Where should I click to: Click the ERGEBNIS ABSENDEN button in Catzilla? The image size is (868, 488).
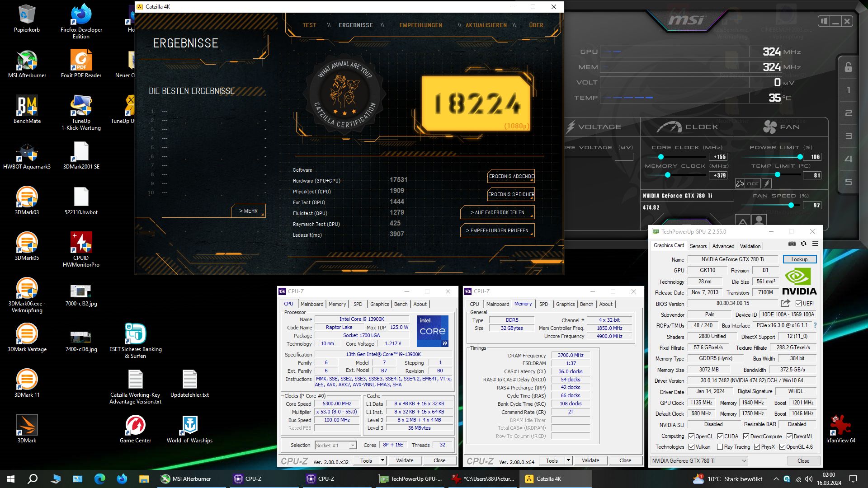(511, 176)
